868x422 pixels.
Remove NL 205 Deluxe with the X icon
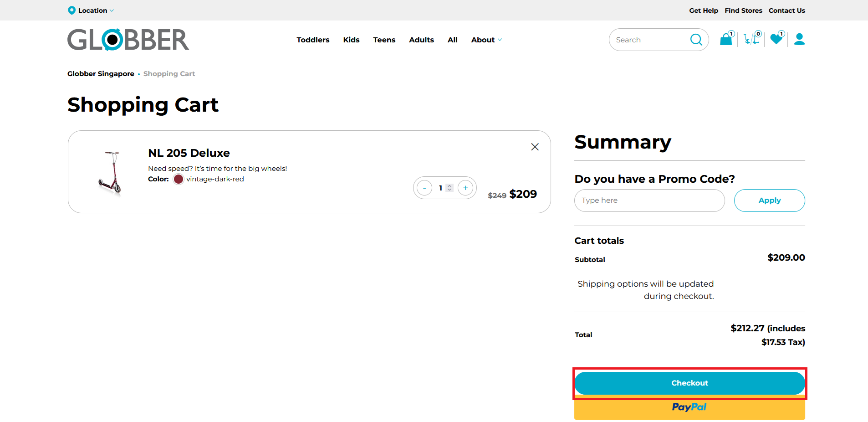(535, 147)
